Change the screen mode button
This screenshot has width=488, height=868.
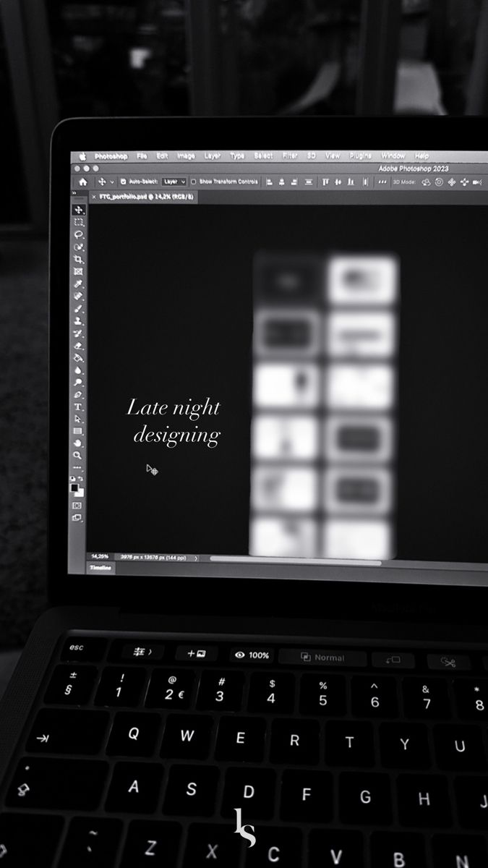pyautogui.click(x=77, y=518)
